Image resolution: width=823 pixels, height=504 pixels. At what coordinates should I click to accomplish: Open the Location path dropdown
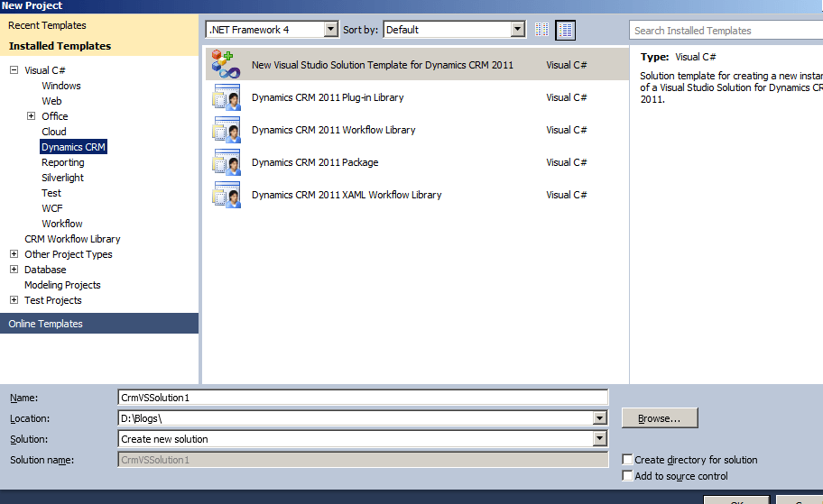point(600,418)
